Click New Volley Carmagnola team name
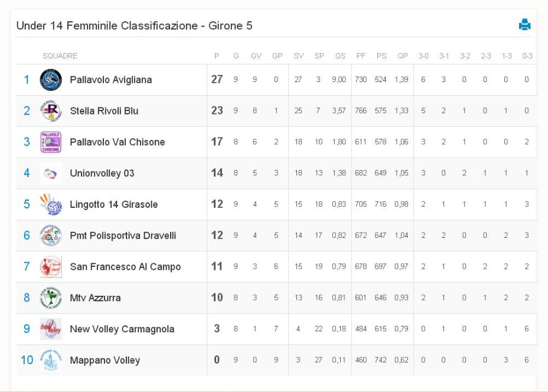The width and height of the screenshot is (548, 392). tap(122, 329)
